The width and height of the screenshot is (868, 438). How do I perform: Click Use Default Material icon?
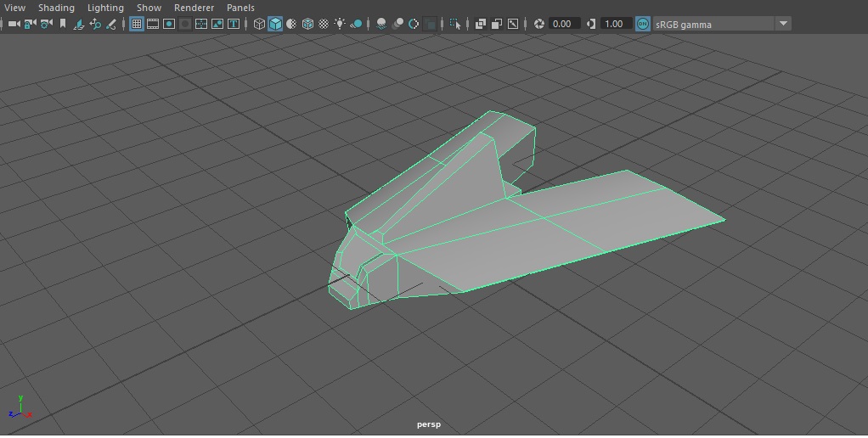click(x=291, y=24)
